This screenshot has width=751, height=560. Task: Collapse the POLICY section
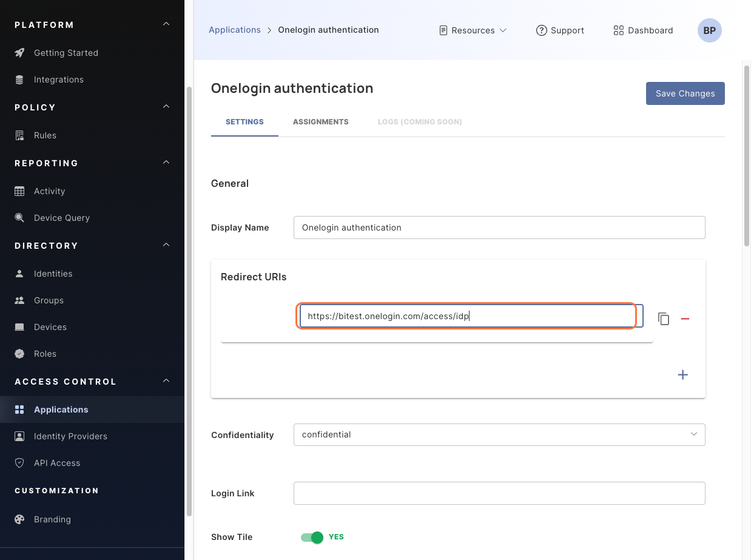coord(166,107)
